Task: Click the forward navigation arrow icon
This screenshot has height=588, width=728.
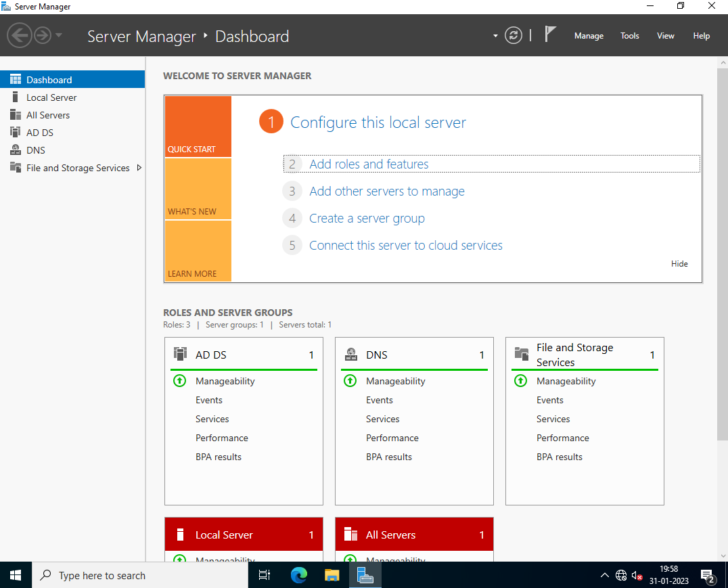Action: pos(43,35)
